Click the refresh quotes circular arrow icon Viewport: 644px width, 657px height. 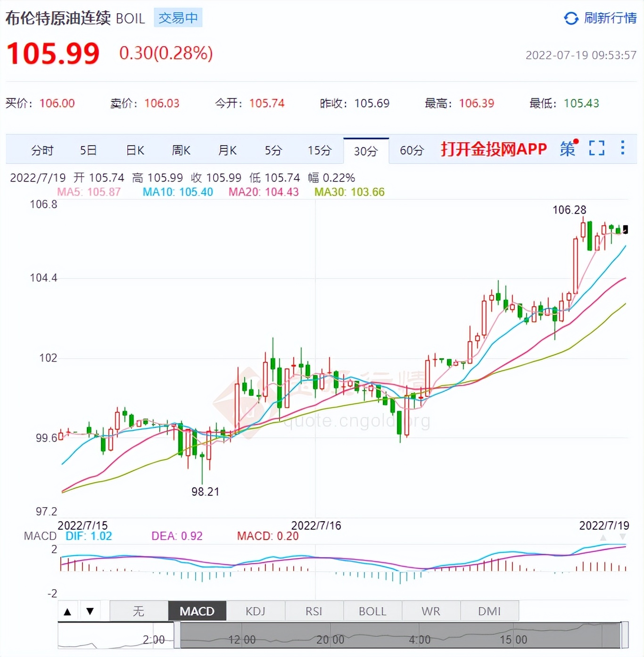click(571, 18)
